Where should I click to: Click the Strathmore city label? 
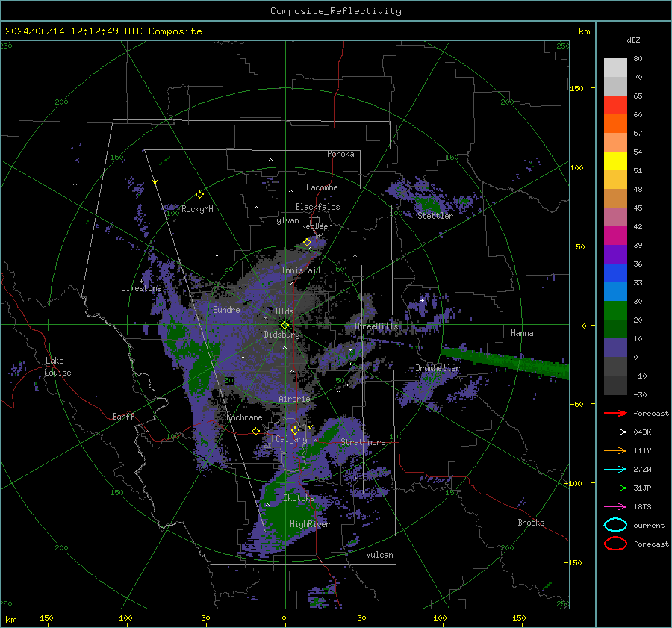pyautogui.click(x=363, y=442)
